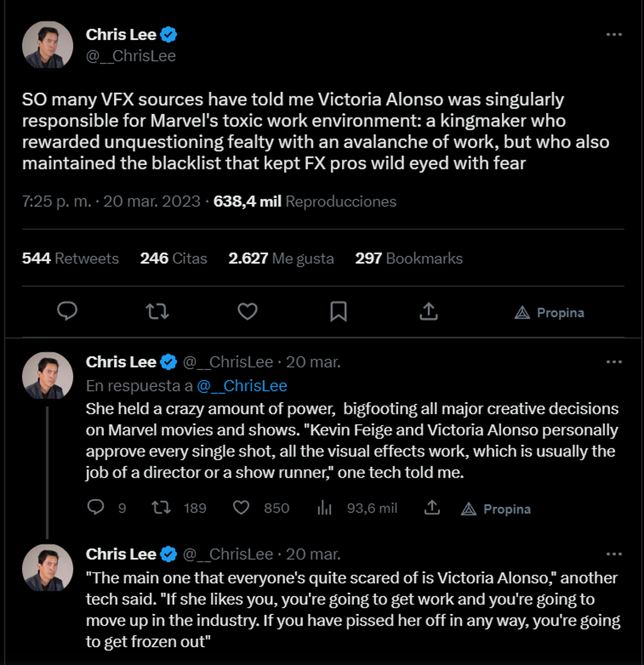Like the main tweet with the heart icon
The image size is (644, 665).
coord(247,311)
